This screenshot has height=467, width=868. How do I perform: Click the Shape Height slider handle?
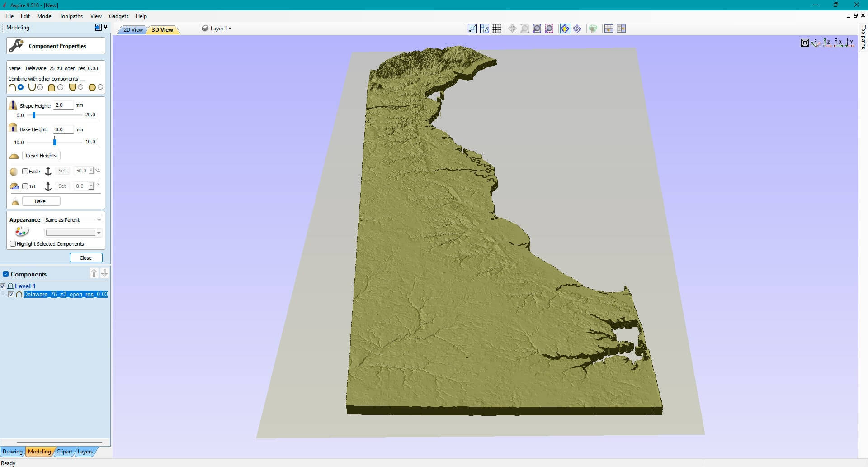[x=34, y=115]
